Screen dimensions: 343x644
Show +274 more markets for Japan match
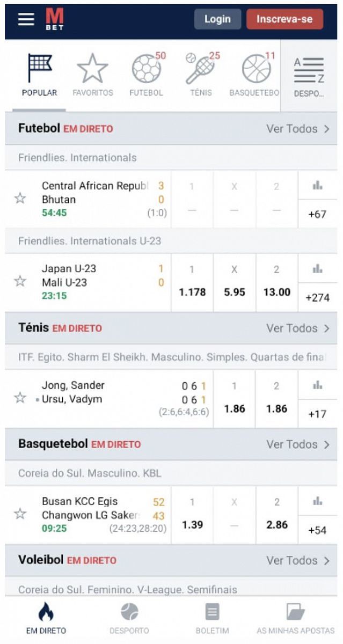(x=317, y=297)
